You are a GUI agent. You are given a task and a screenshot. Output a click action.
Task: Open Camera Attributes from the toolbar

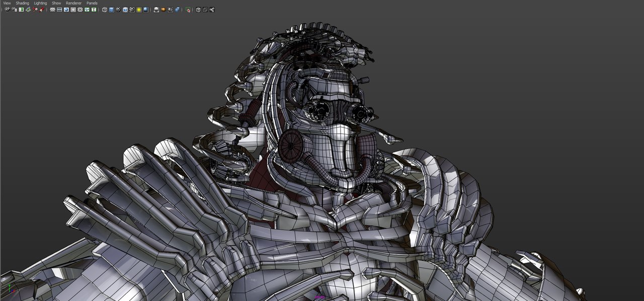pos(14,10)
